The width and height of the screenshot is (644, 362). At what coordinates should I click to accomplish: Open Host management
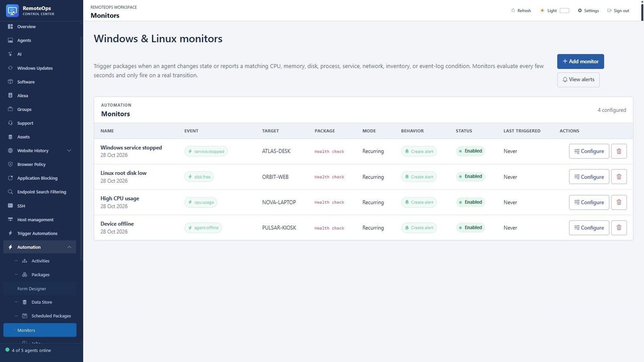click(40, 220)
